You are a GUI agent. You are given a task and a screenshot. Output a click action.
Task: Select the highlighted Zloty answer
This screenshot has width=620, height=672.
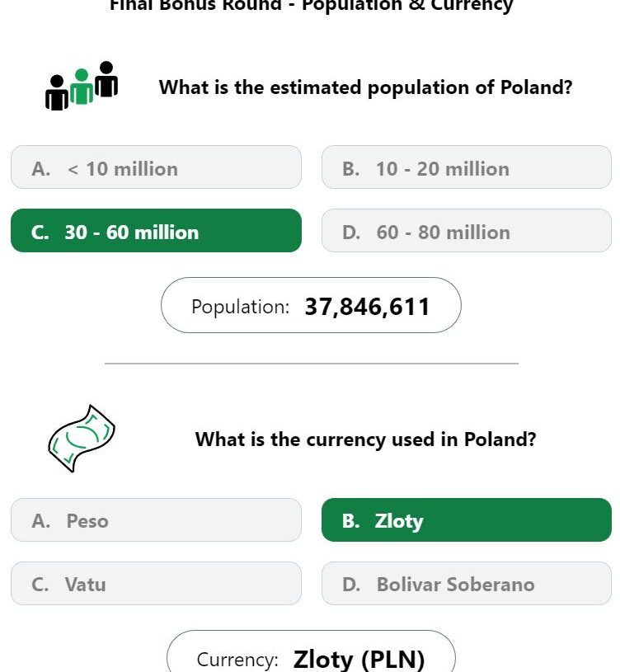click(x=466, y=519)
